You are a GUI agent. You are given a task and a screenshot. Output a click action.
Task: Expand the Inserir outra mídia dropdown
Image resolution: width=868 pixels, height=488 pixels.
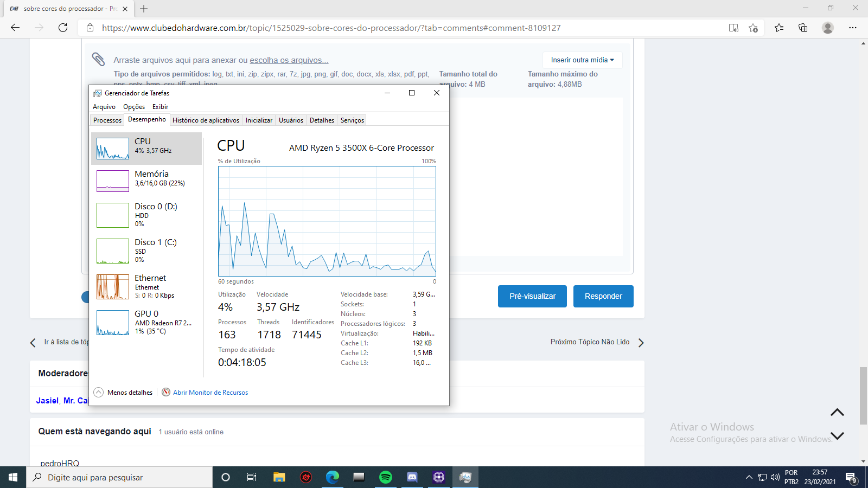coord(582,60)
